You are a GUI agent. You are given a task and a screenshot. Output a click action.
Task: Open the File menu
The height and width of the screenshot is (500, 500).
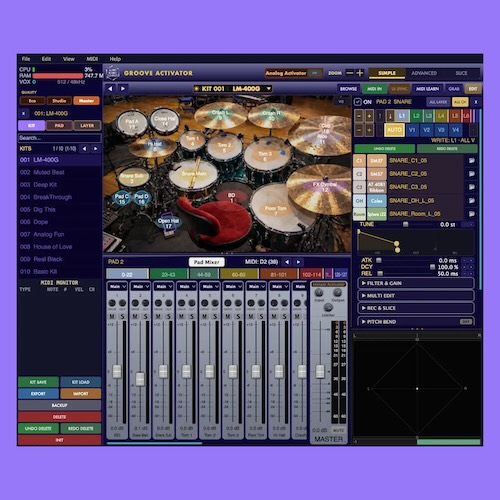click(26, 59)
